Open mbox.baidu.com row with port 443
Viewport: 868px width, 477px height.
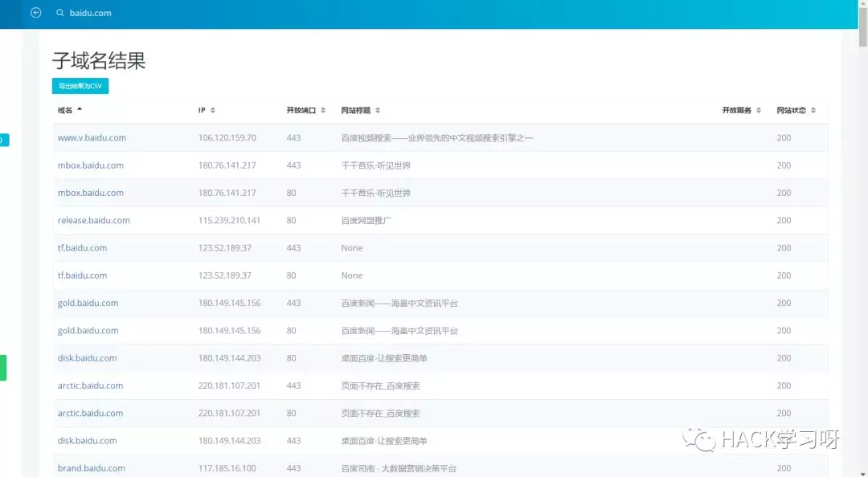pyautogui.click(x=91, y=165)
